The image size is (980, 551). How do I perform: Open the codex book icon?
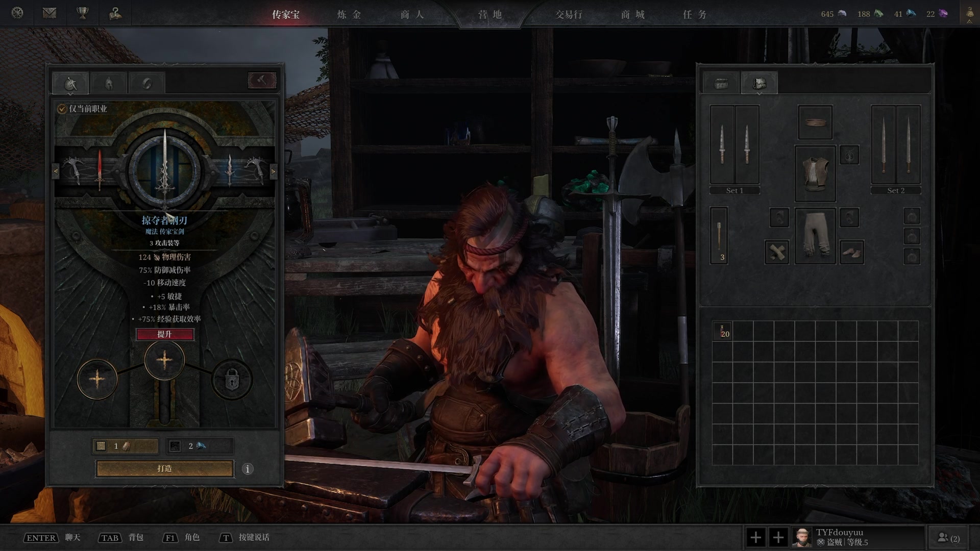click(115, 13)
